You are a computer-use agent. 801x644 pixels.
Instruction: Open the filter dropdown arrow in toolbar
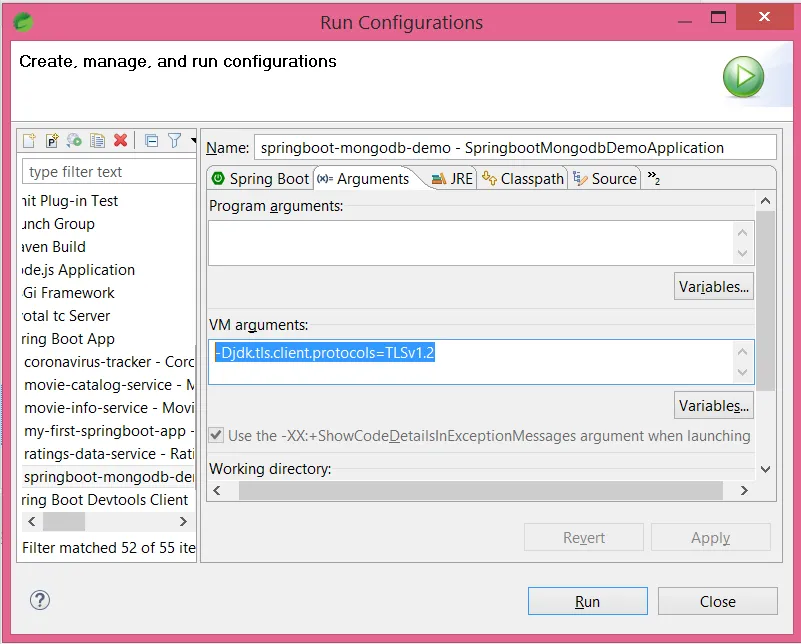(x=193, y=140)
